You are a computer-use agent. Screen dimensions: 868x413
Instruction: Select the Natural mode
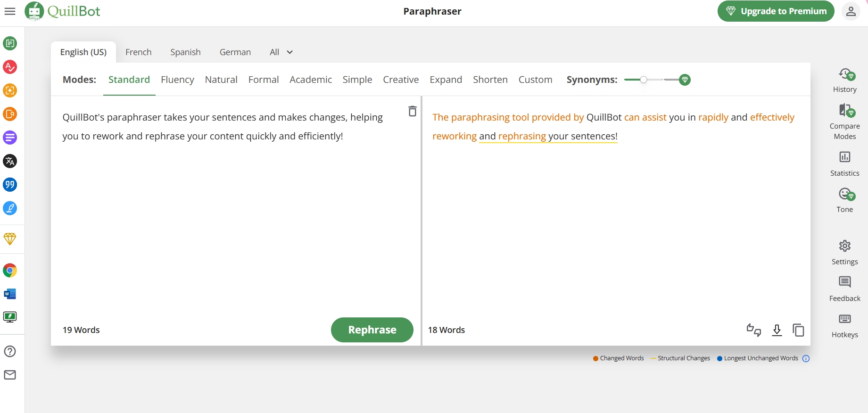[x=221, y=80]
